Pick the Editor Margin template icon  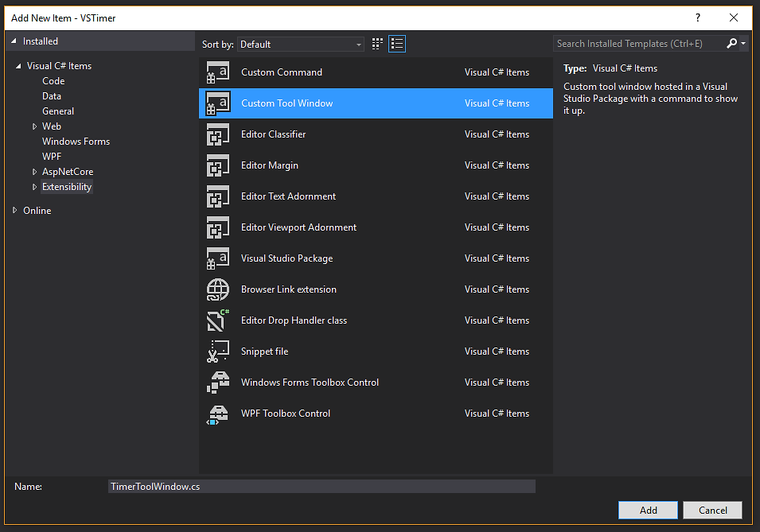[217, 165]
